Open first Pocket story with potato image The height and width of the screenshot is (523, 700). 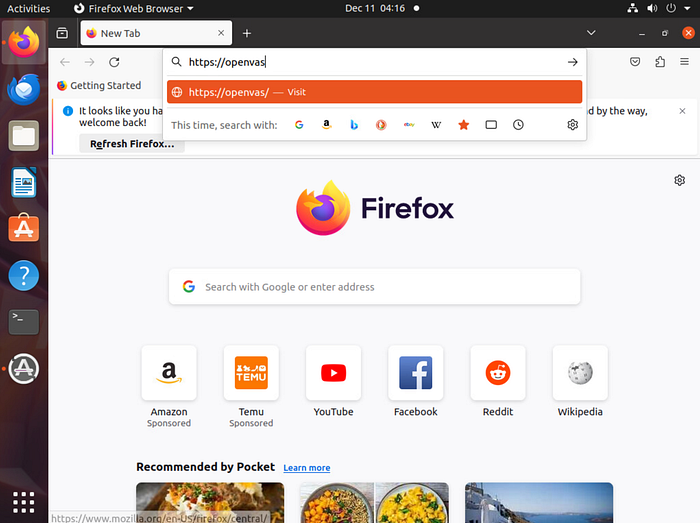[x=210, y=502]
